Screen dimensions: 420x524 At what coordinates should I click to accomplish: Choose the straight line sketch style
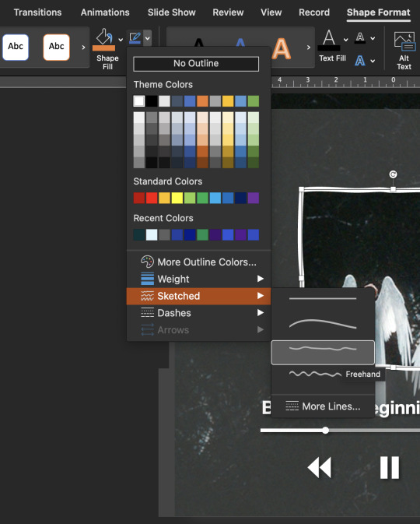(323, 298)
